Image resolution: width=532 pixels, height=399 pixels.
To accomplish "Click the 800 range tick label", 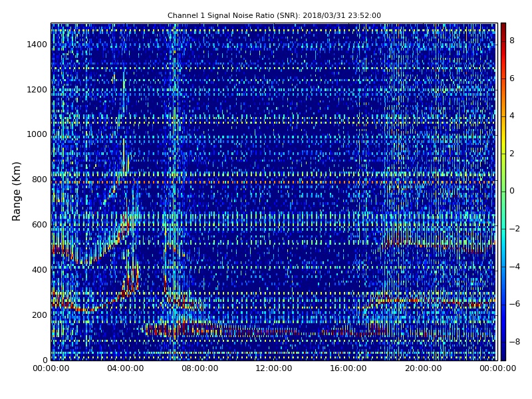I will pyautogui.click(x=40, y=180).
